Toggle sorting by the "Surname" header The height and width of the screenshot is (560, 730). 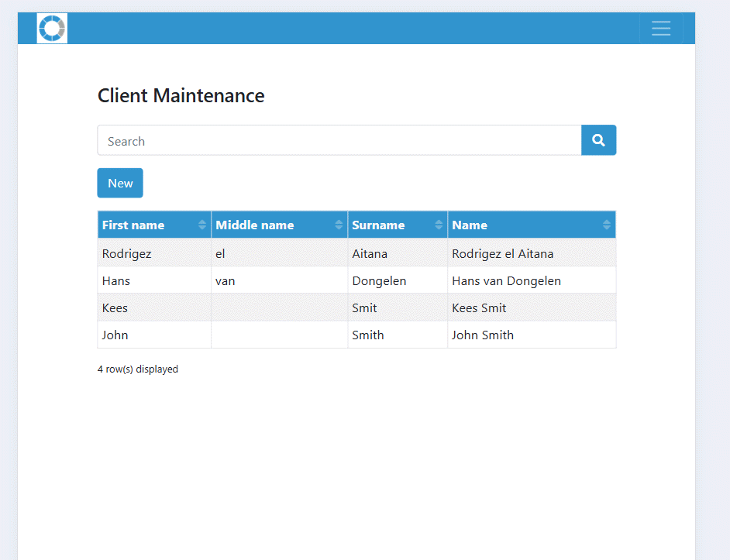pyautogui.click(x=379, y=225)
